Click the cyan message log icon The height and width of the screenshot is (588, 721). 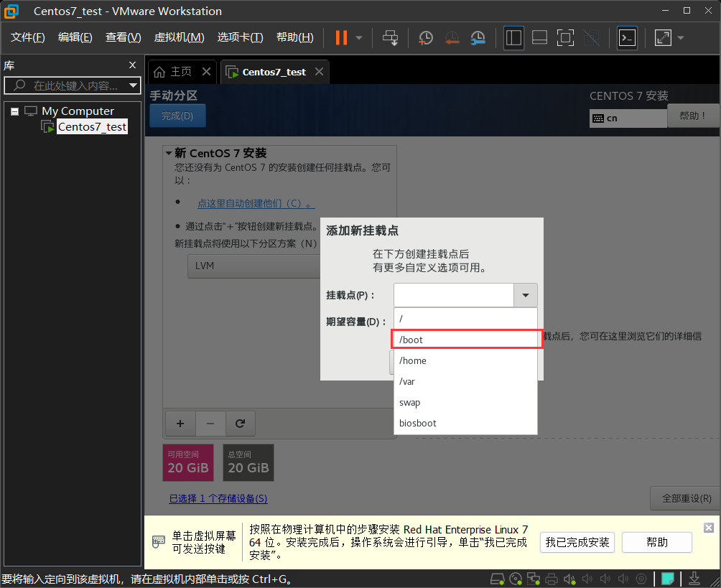(x=668, y=579)
